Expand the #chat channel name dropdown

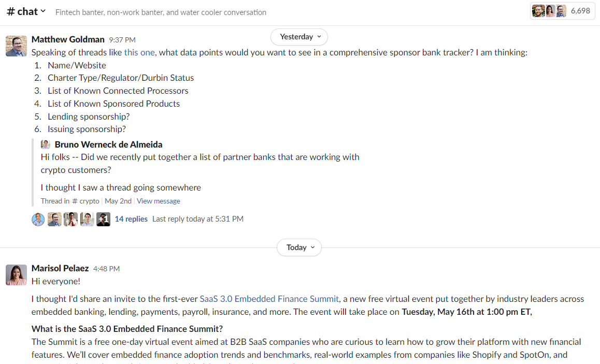pos(26,11)
